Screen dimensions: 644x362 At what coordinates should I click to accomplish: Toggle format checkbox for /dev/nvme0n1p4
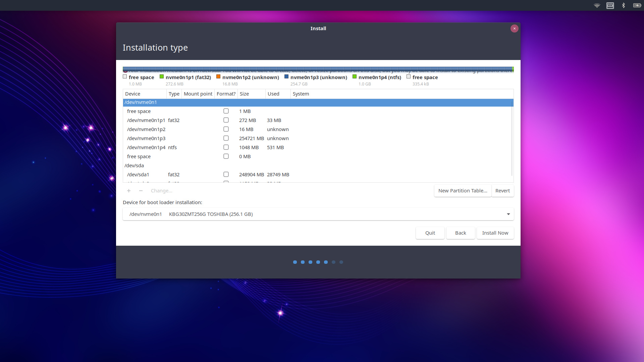(x=226, y=147)
